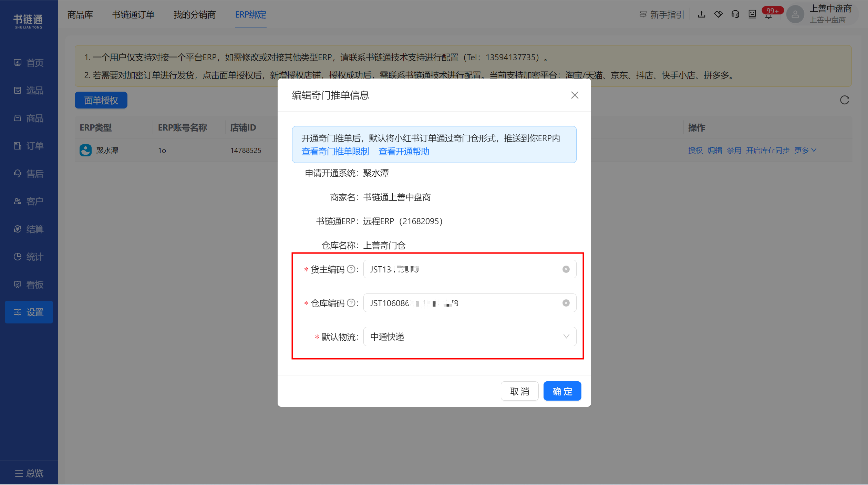
Task: Click the ERP账号名称 column header
Action: point(182,127)
